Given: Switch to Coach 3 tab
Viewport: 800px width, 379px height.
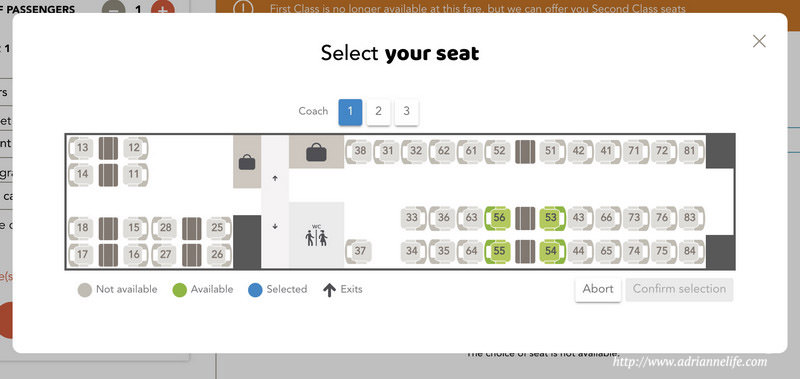Looking at the screenshot, I should click(x=406, y=112).
